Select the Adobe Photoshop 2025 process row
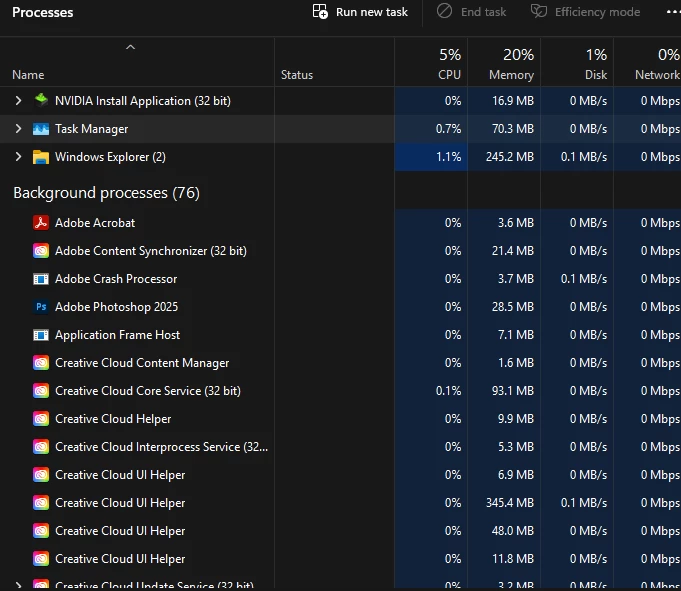The height and width of the screenshot is (591, 681). (340, 307)
